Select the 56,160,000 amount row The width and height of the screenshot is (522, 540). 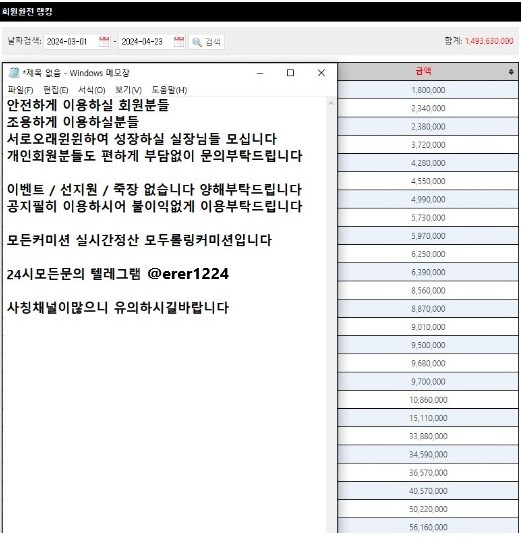[x=428, y=527]
